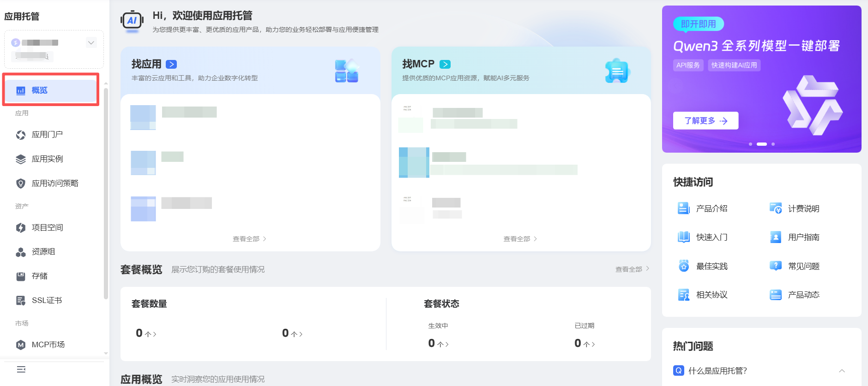Switch to the third banner carousel dot
Viewport: 868px width, 386px height.
[773, 144]
